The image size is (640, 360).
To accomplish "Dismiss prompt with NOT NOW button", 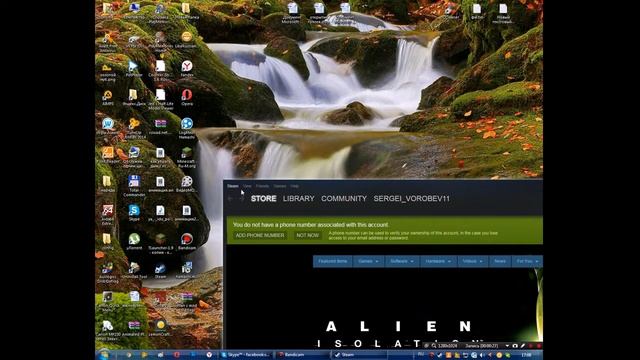I will [x=307, y=236].
